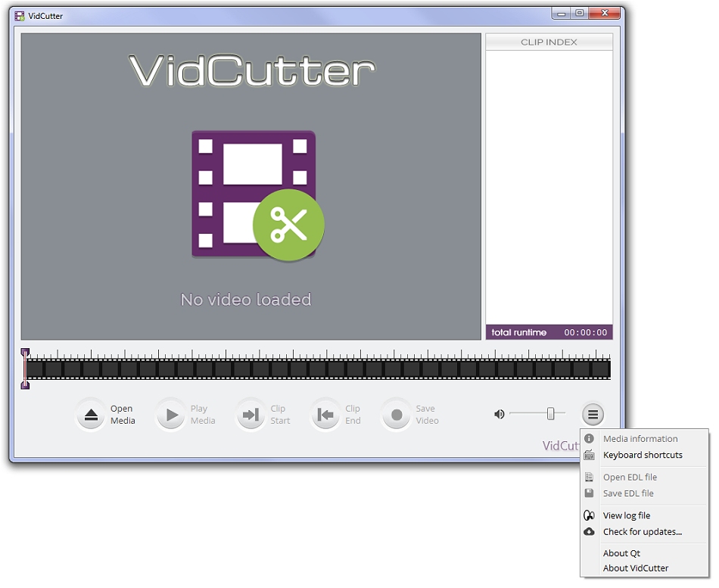Screen dimensions: 719x588
Task: Click the Save EDL file floppy icon
Action: (x=590, y=493)
